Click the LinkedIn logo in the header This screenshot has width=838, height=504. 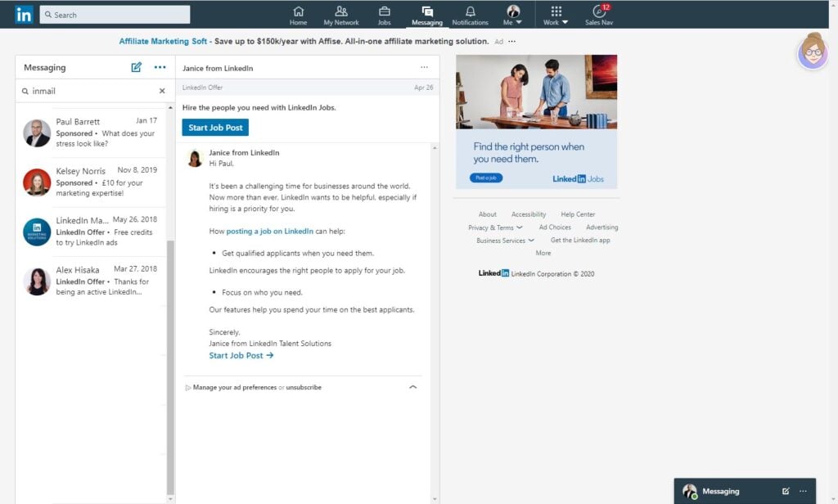point(24,15)
